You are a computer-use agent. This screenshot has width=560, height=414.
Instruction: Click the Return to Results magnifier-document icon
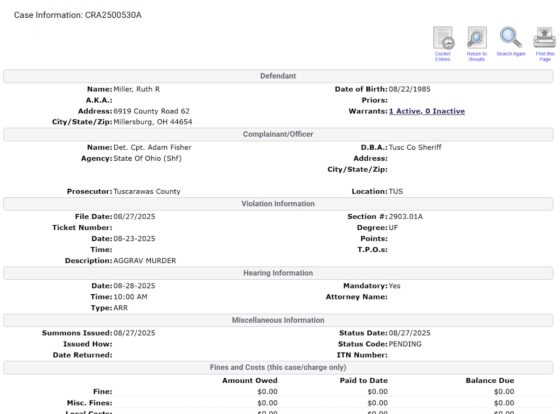coord(477,38)
